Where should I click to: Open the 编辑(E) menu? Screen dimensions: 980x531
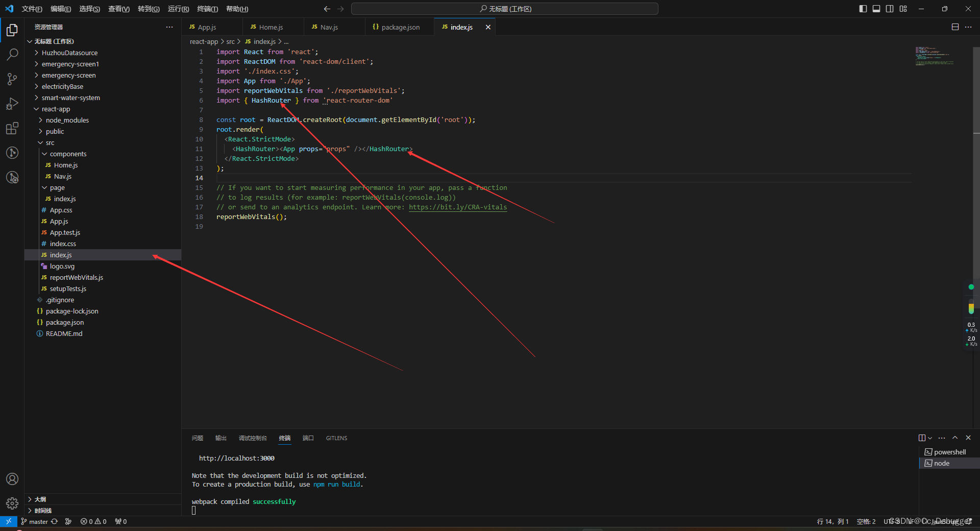pyautogui.click(x=61, y=9)
